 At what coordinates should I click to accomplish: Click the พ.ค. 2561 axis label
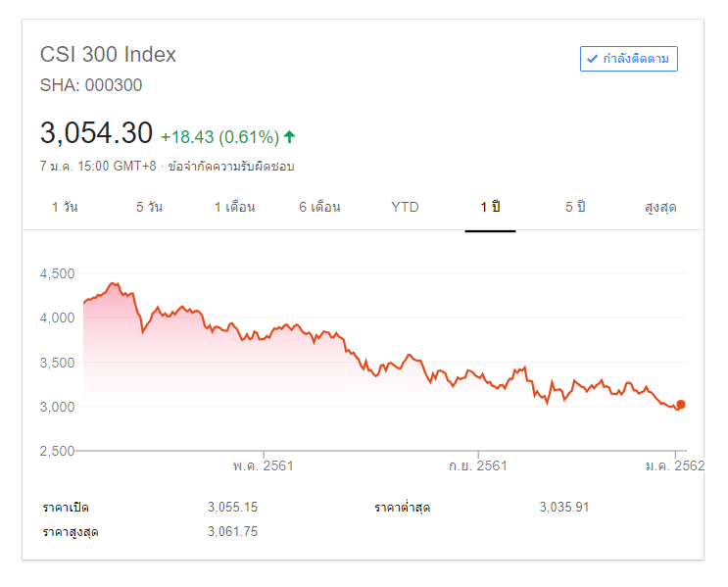point(263,465)
